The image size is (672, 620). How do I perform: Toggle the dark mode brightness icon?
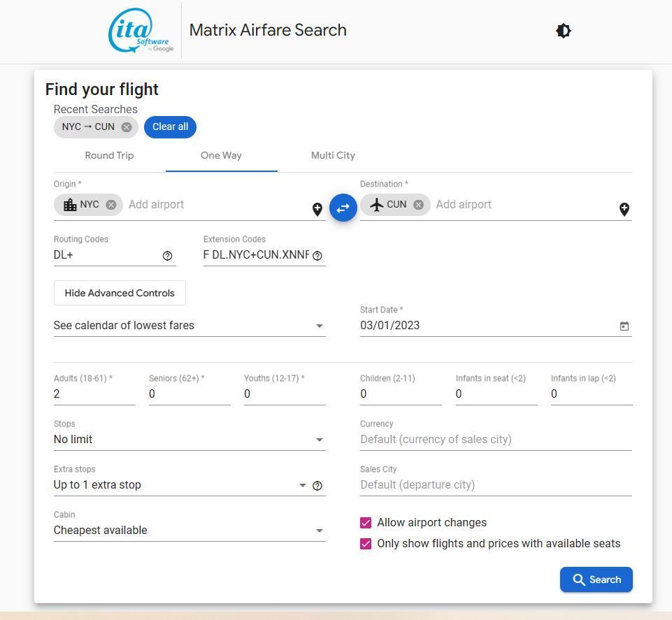tap(563, 31)
